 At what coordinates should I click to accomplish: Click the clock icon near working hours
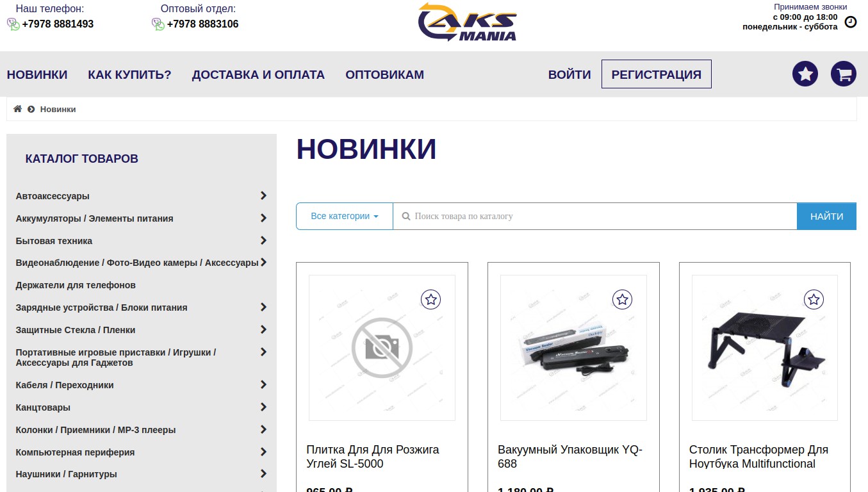[851, 22]
